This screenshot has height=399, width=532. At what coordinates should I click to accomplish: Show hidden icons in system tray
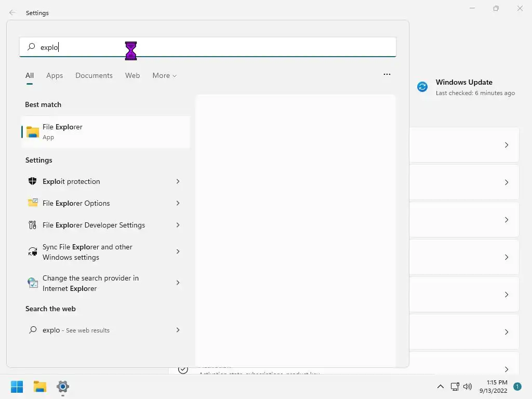click(441, 387)
